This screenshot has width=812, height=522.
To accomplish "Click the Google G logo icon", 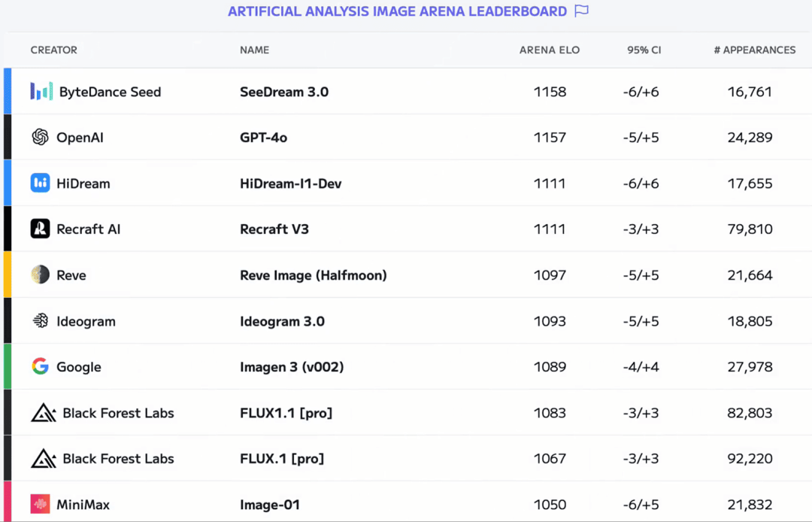I will pyautogui.click(x=41, y=366).
